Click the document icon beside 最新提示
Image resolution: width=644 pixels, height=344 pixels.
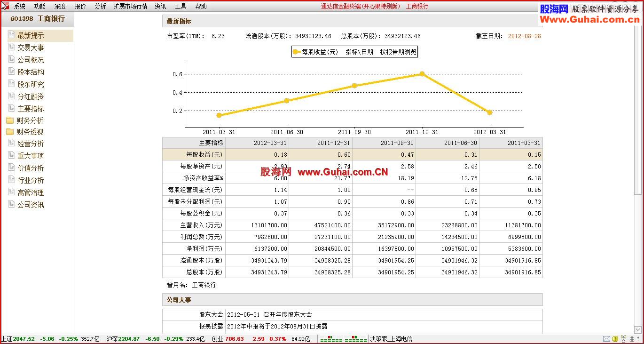click(x=11, y=35)
